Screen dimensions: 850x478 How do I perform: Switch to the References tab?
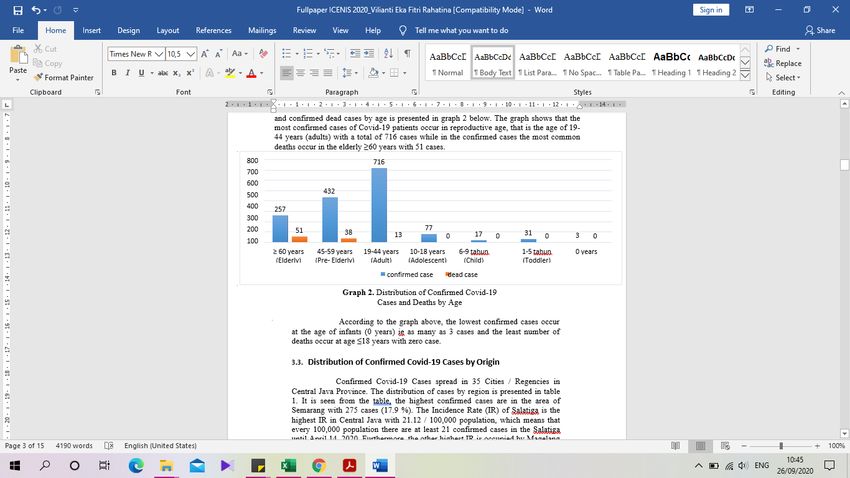coord(214,30)
